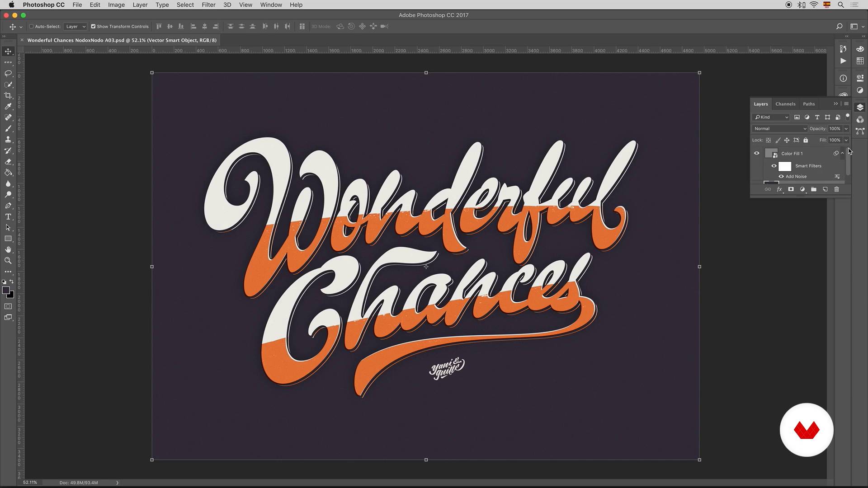Click the status bar arrow next to Doc size

coord(117,483)
